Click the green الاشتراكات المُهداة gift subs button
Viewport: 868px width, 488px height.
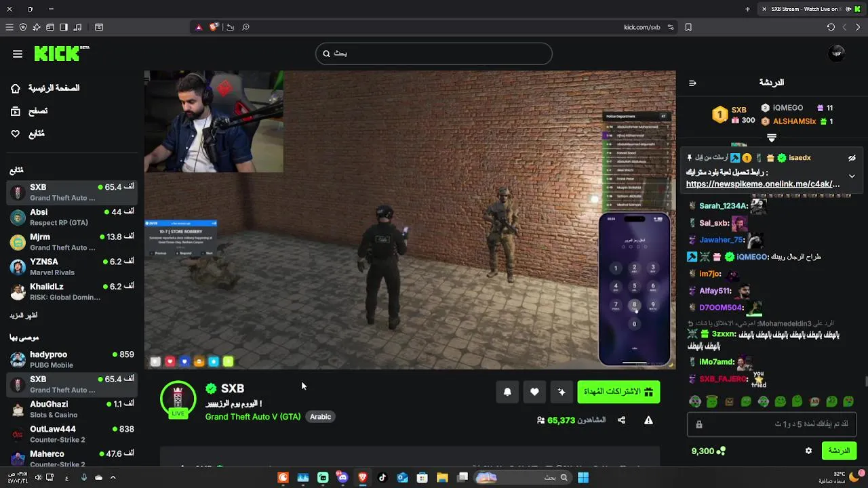[x=618, y=392]
